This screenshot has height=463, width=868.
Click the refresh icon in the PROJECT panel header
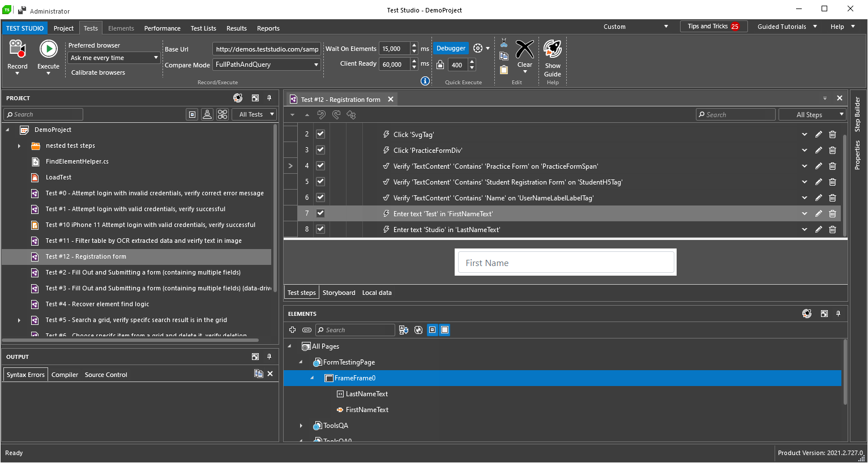(x=238, y=98)
